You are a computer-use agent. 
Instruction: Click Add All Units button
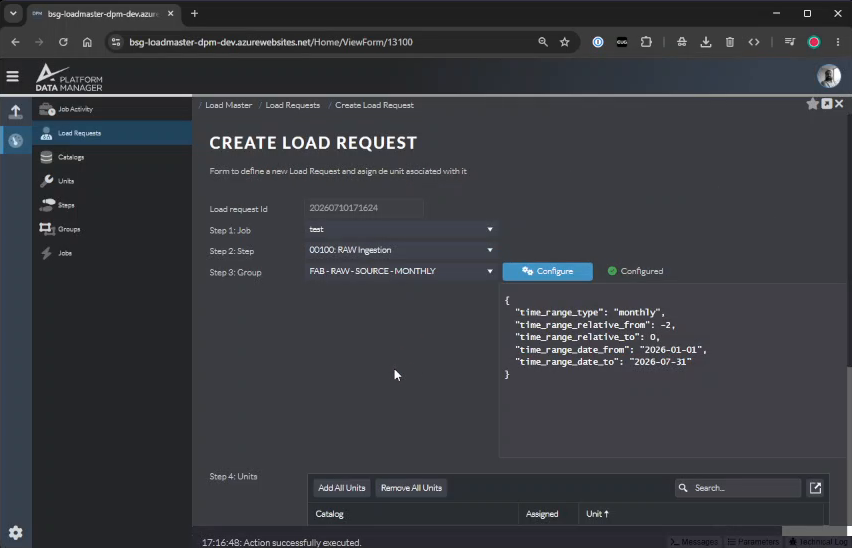341,488
